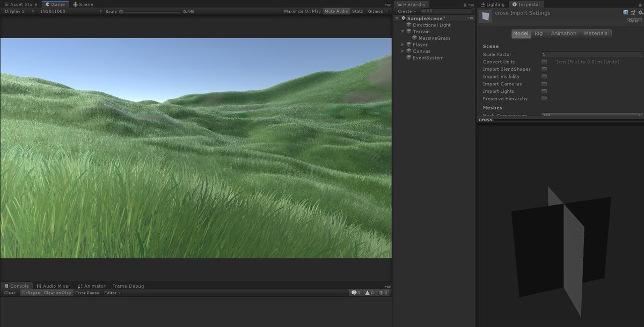Toggle Collapse in the Console
644x327 pixels.
coord(31,293)
